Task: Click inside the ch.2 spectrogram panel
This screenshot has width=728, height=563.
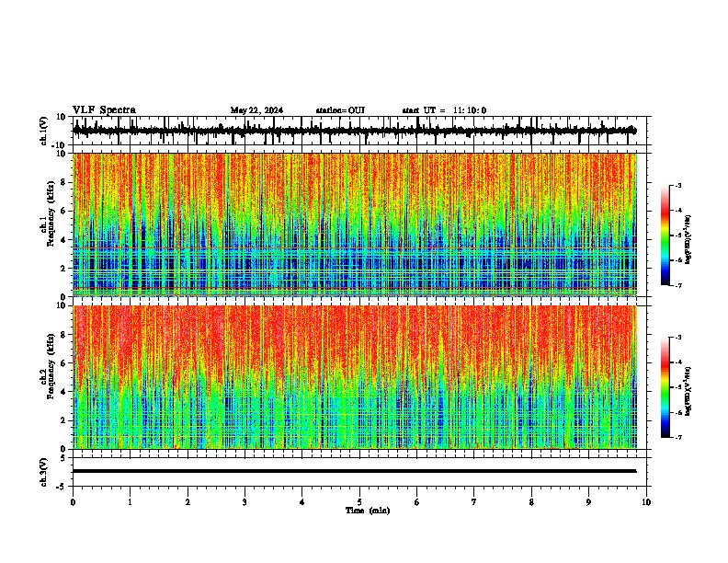Action: pos(355,377)
